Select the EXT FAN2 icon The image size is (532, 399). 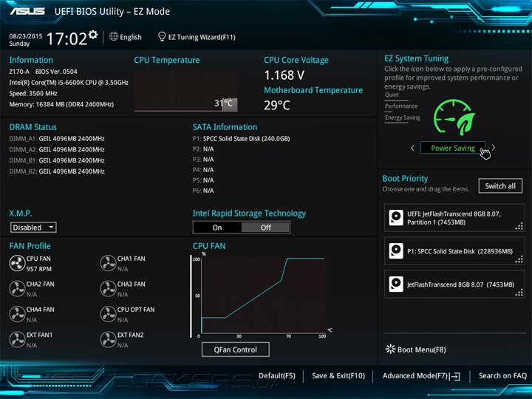[x=108, y=340]
